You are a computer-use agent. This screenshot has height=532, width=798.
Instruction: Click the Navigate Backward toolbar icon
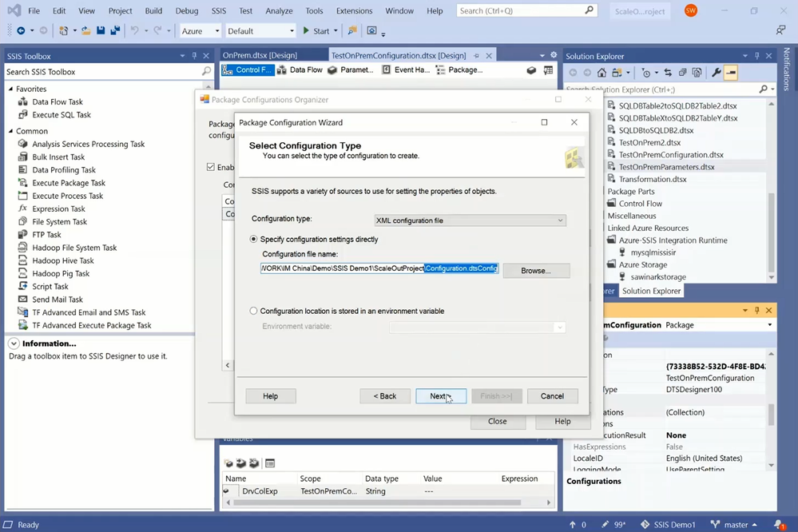(21, 30)
